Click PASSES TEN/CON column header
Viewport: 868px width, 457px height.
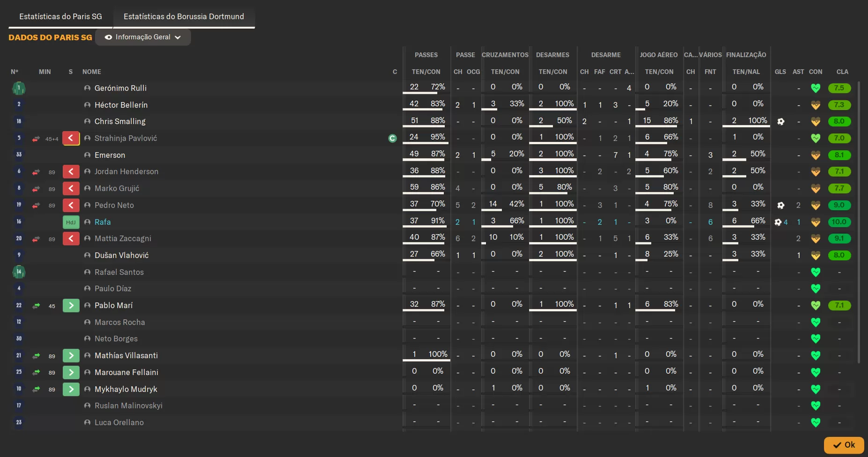pyautogui.click(x=426, y=72)
